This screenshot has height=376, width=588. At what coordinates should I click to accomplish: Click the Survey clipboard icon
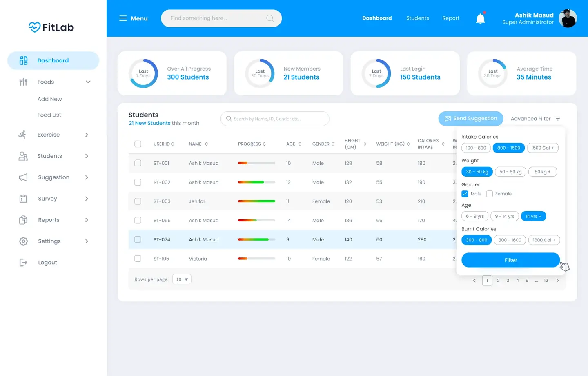(23, 199)
